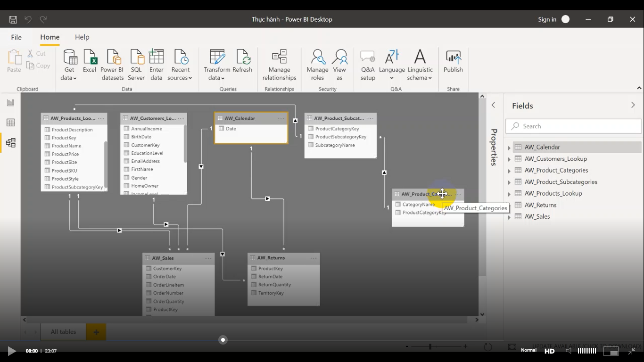Click Normal playback speed label

pos(528,350)
